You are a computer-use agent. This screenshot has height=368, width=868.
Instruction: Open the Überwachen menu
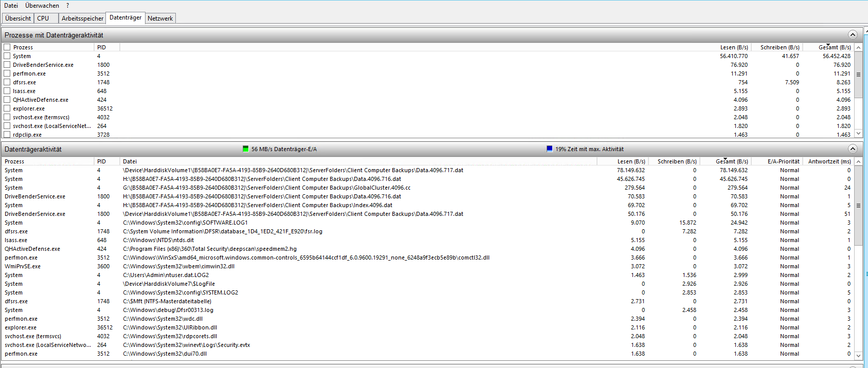(x=42, y=6)
